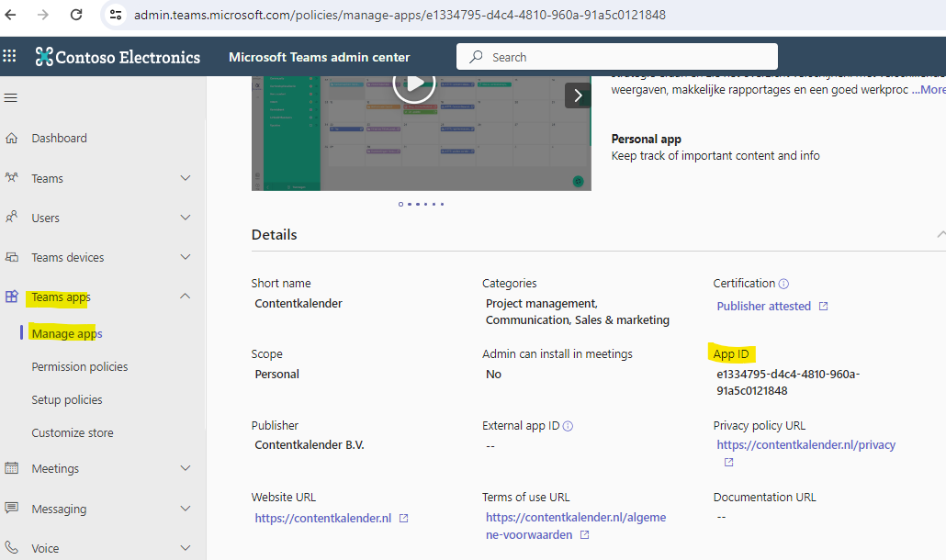Collapse the Details section chevron
Viewport: 946px width, 560px height.
pos(940,234)
